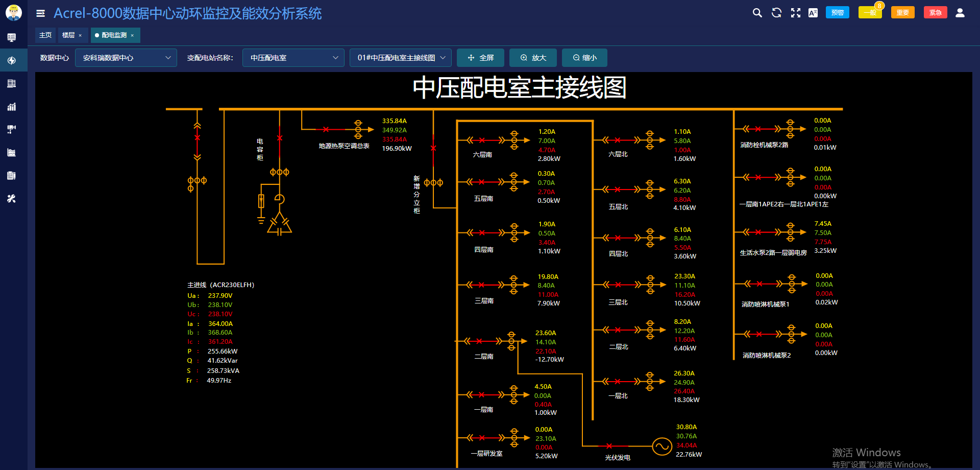Click the 主进线 (ACR230ELFH) label
The height and width of the screenshot is (470, 980).
point(220,285)
